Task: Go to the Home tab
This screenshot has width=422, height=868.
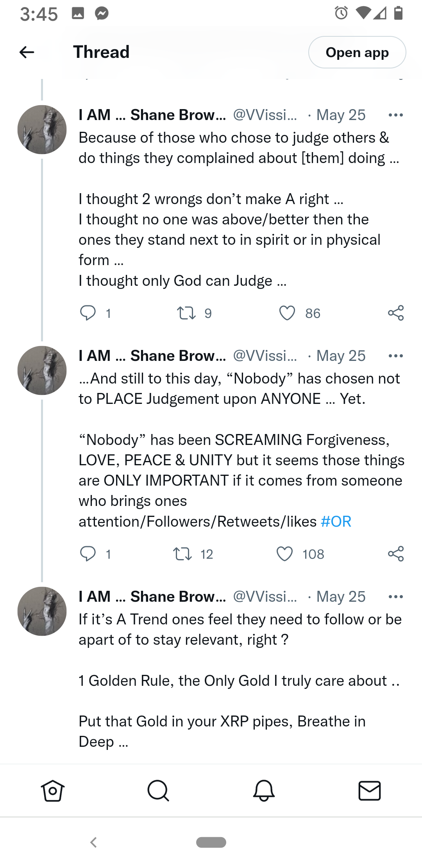Action: pyautogui.click(x=53, y=791)
